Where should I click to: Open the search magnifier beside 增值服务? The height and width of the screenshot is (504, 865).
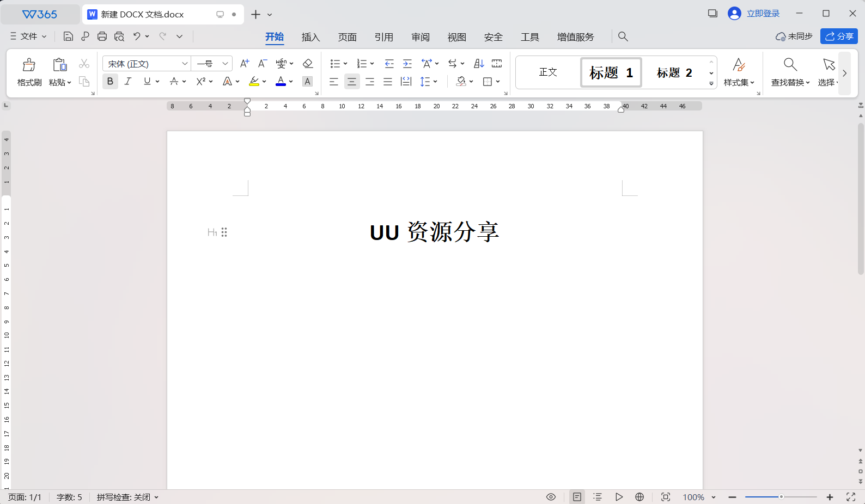pyautogui.click(x=623, y=36)
